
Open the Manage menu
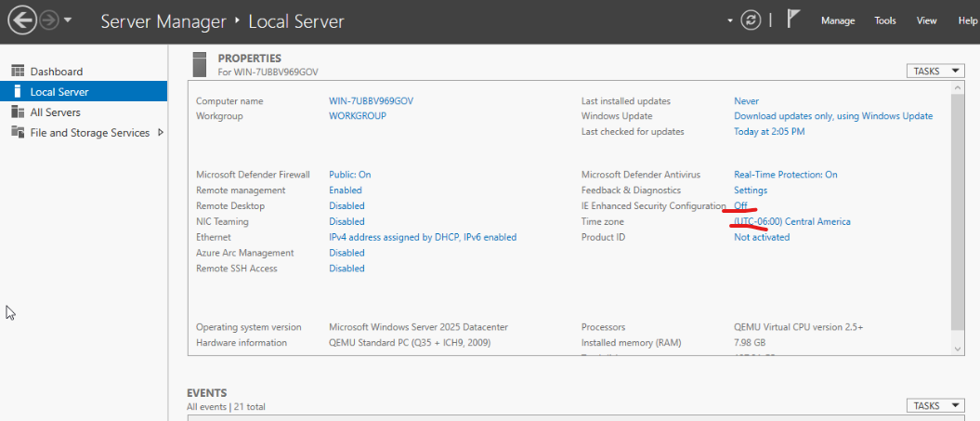click(837, 20)
